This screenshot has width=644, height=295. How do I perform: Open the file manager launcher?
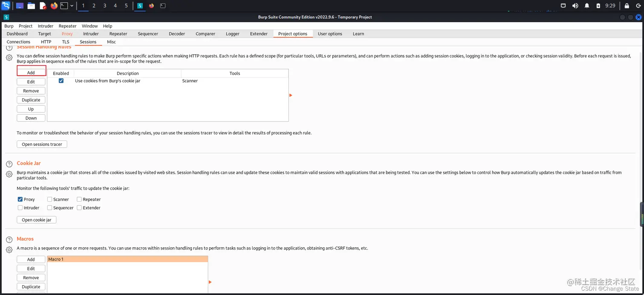click(31, 6)
